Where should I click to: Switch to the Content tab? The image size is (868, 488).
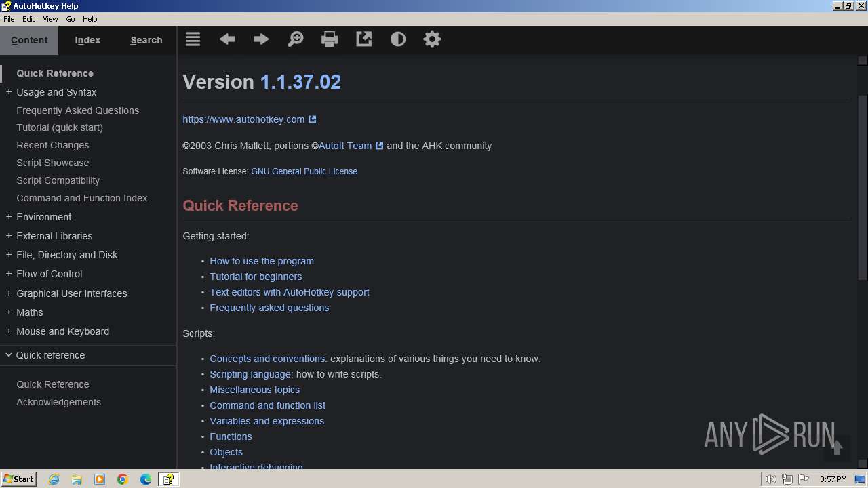(29, 40)
